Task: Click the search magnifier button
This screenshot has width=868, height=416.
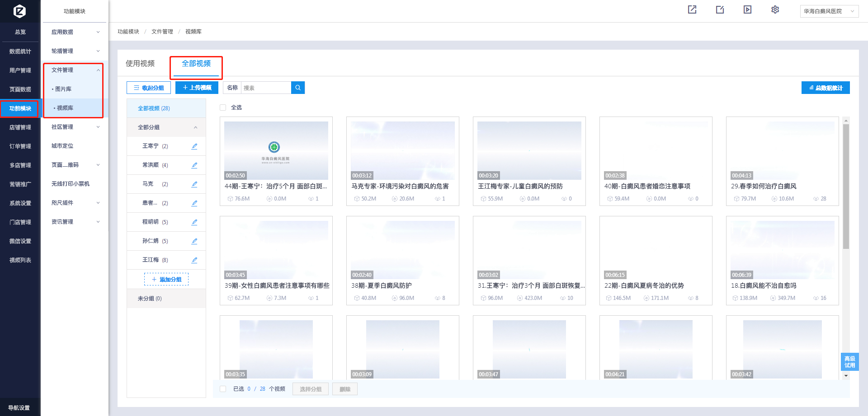Action: tap(298, 88)
